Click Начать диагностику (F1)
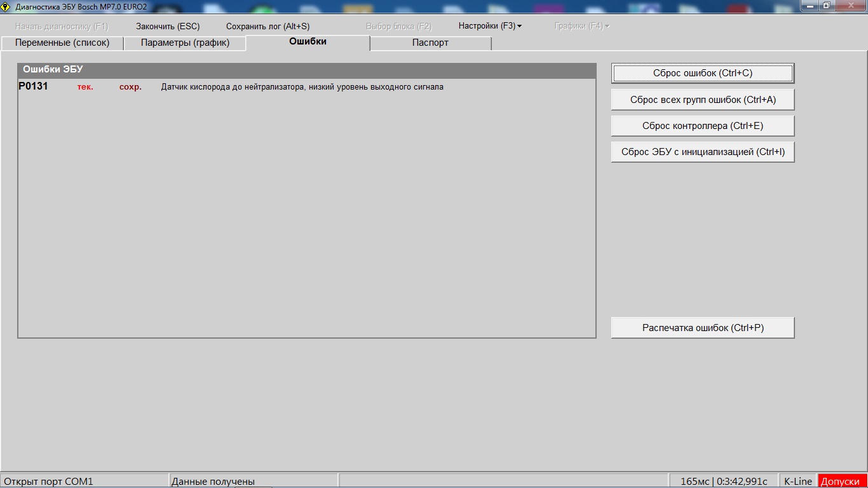Screen dimensions: 868x488 pos(62,26)
